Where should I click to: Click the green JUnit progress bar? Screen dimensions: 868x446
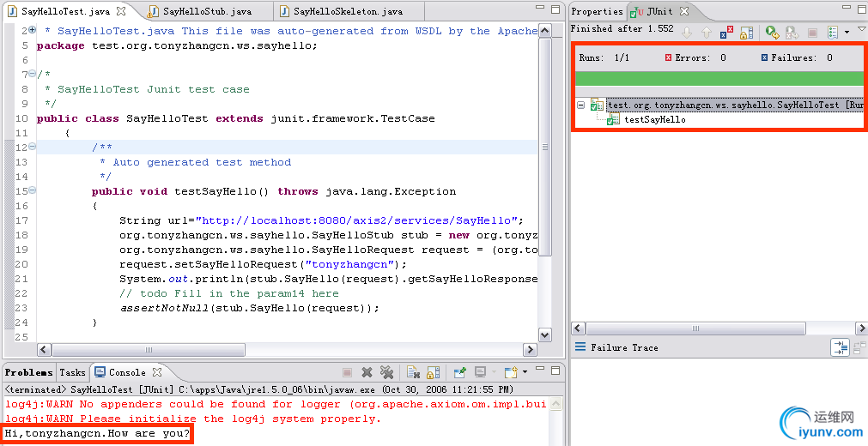pos(719,78)
